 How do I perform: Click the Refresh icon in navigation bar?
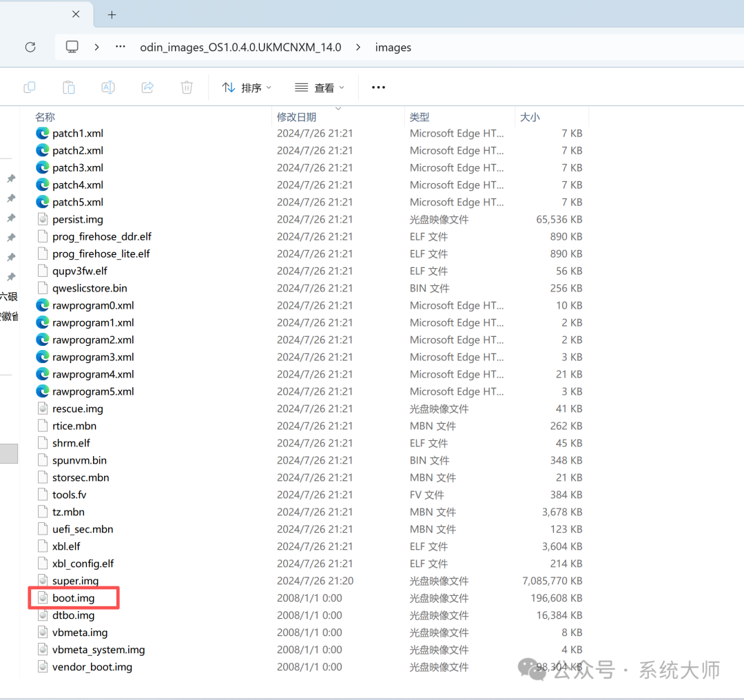pyautogui.click(x=30, y=47)
